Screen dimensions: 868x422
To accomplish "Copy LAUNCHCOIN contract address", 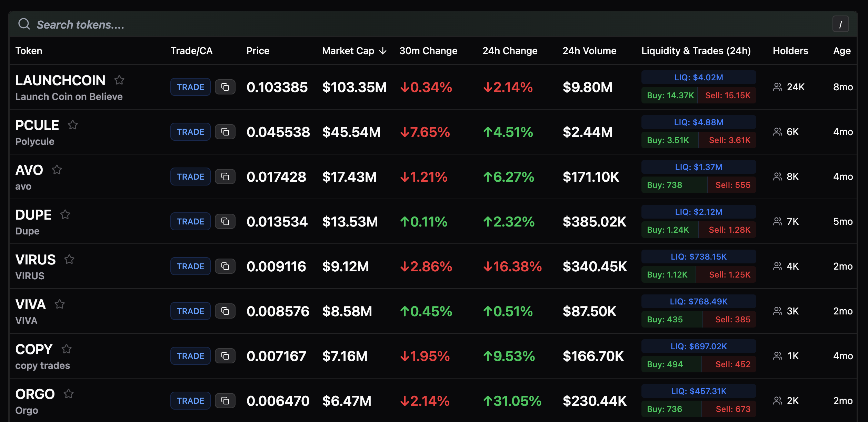I will pos(225,87).
